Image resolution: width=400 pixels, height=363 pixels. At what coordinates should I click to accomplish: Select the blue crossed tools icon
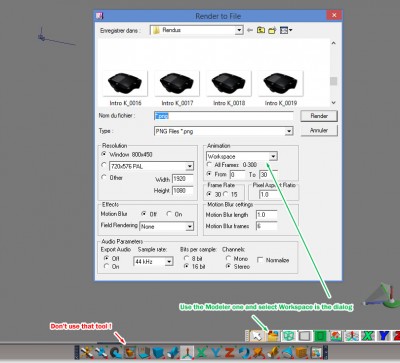pyautogui.click(x=101, y=352)
